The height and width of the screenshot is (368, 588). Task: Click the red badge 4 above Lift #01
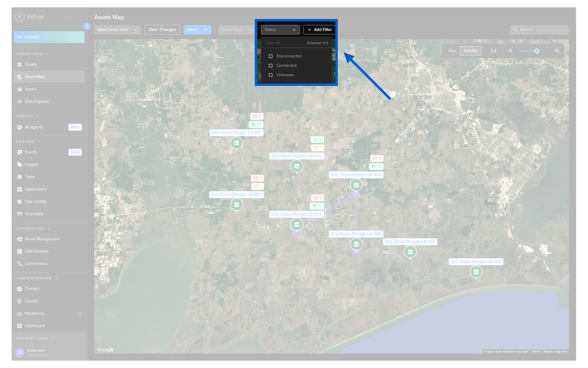pyautogui.click(x=257, y=116)
